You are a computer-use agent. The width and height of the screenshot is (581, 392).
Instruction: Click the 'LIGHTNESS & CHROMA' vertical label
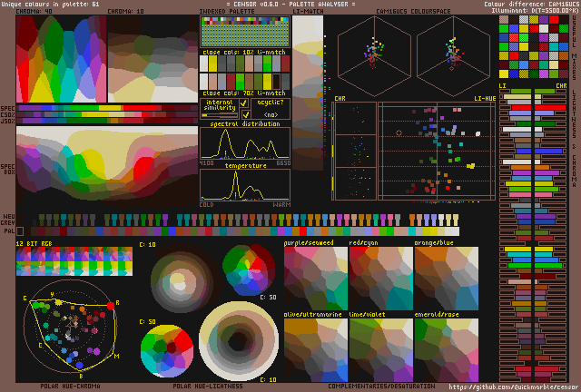[x=575, y=138]
